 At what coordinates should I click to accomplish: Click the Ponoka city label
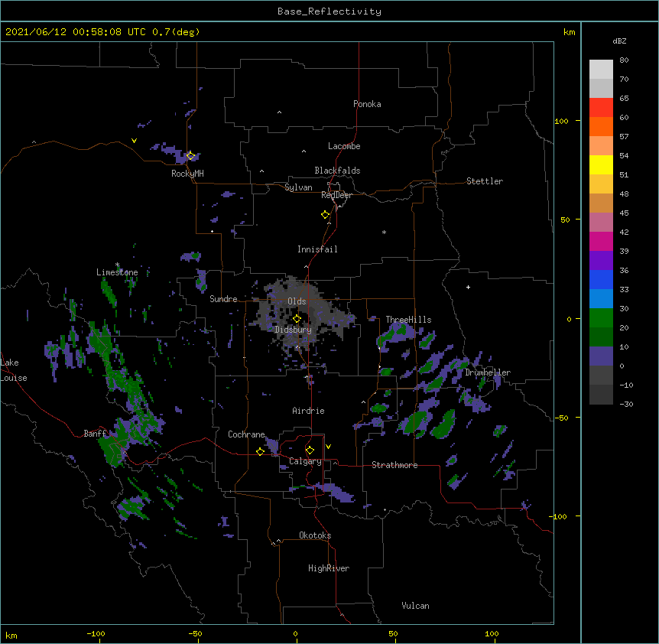point(367,104)
